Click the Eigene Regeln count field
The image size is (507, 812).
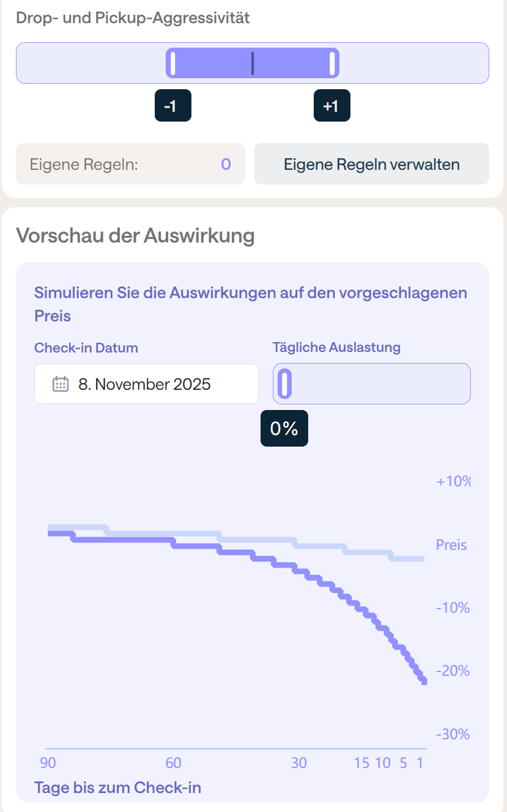pos(130,164)
